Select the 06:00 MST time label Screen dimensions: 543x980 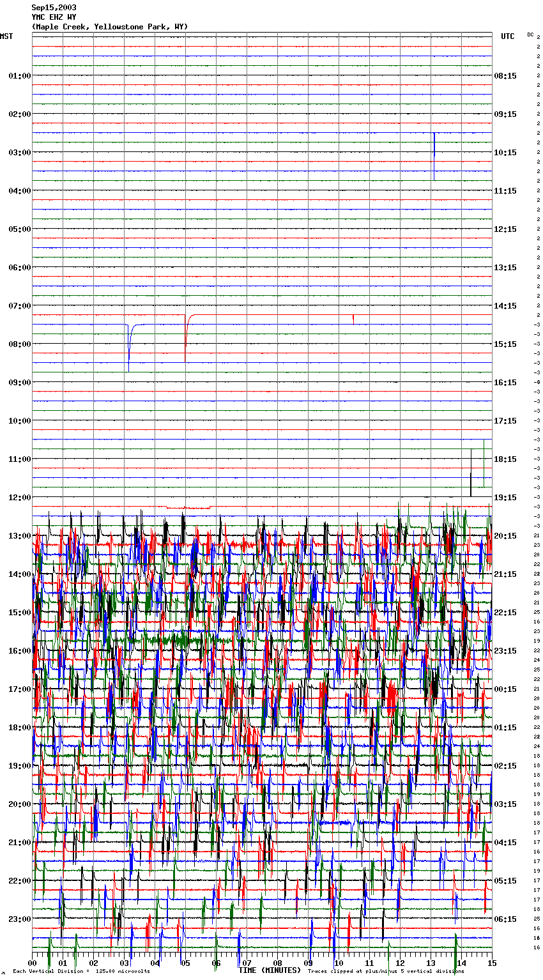[x=20, y=268]
